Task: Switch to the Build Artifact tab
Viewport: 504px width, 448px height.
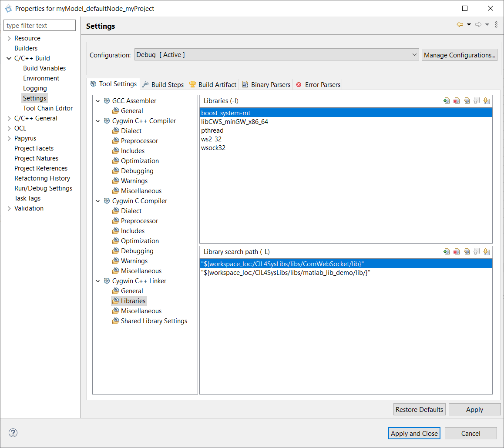Action: point(213,84)
